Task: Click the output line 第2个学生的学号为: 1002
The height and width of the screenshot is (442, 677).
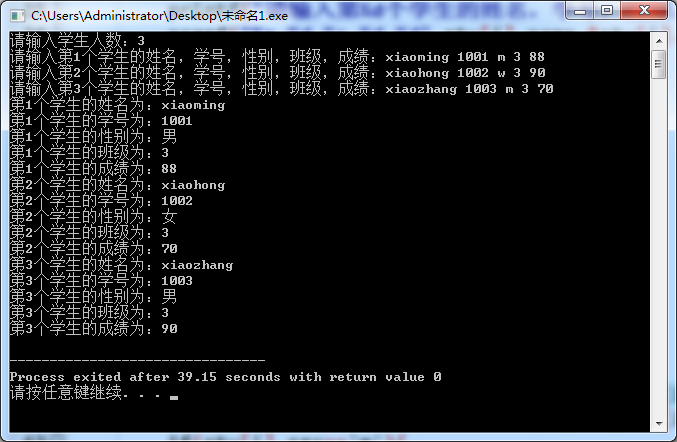Action: click(101, 201)
